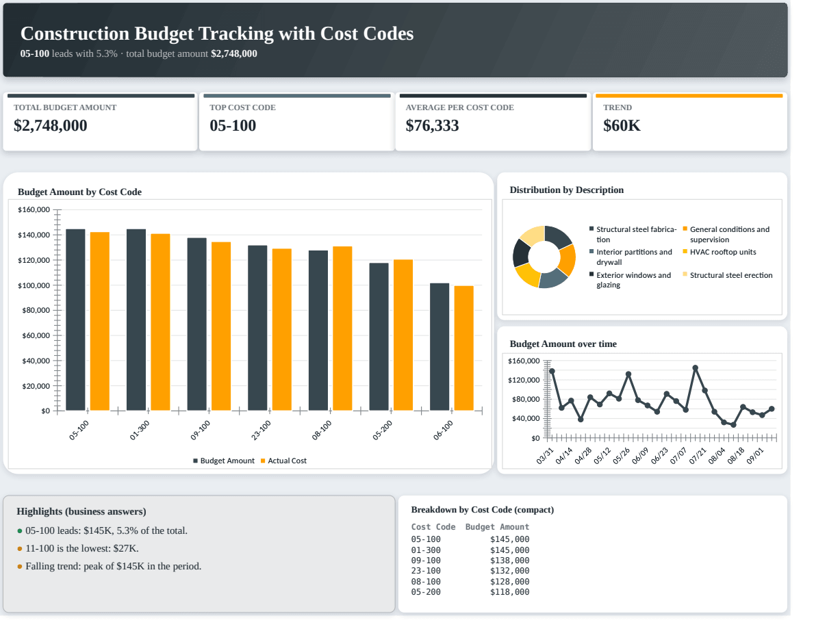Click the Structural steel fabrication legend swatch

pyautogui.click(x=591, y=229)
